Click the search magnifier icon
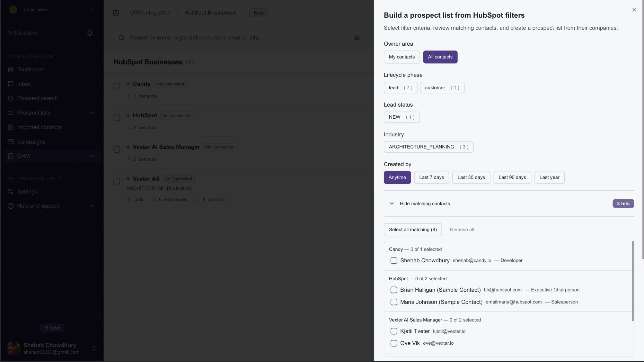Image resolution: width=644 pixels, height=362 pixels. click(x=122, y=38)
